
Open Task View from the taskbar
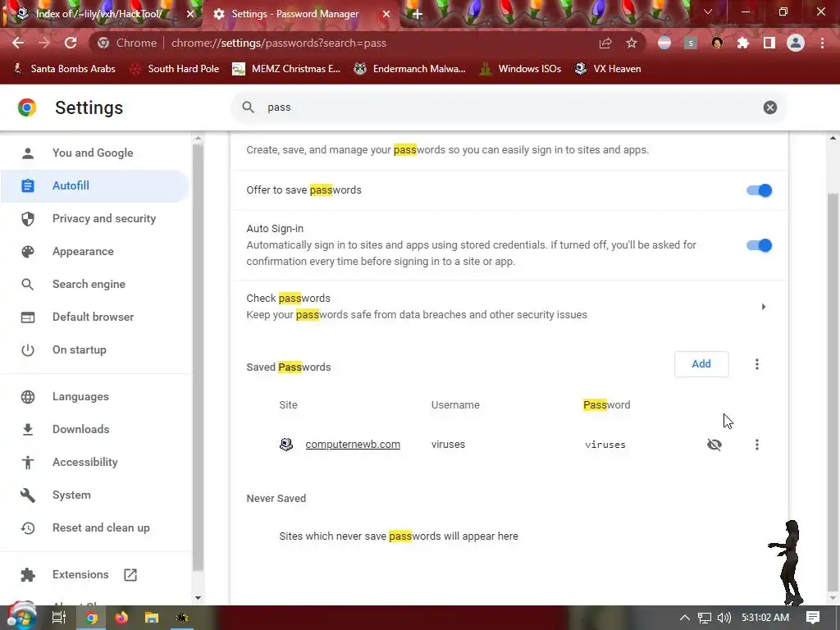click(x=59, y=618)
